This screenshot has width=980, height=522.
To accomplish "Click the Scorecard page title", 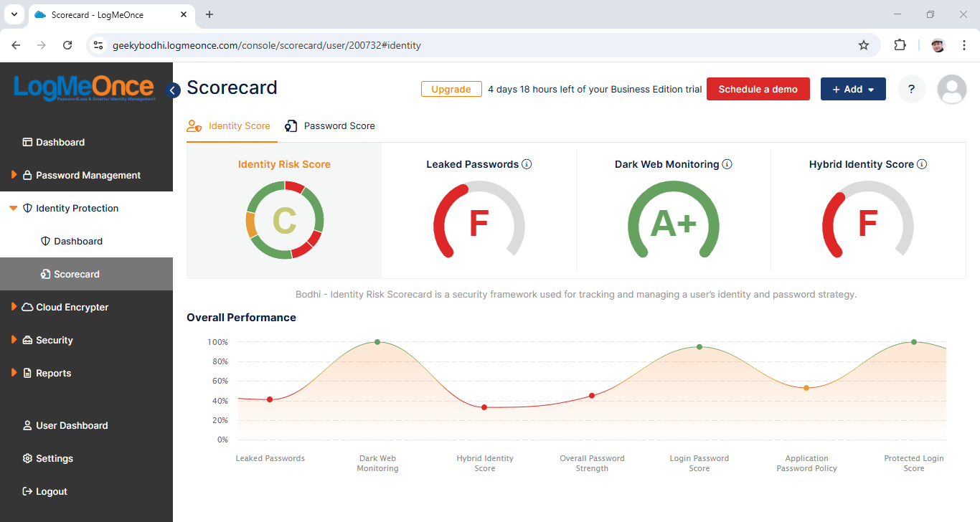I will [232, 87].
